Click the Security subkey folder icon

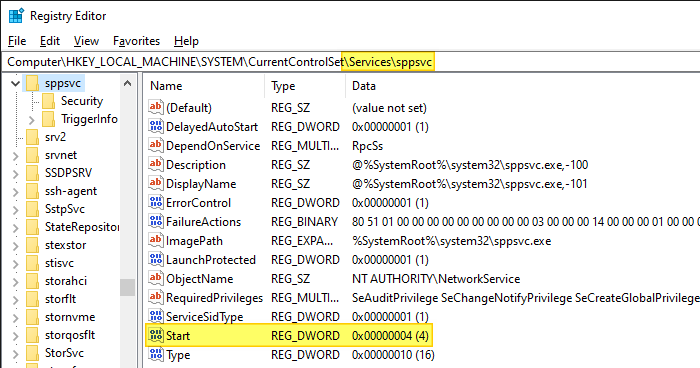[48, 101]
